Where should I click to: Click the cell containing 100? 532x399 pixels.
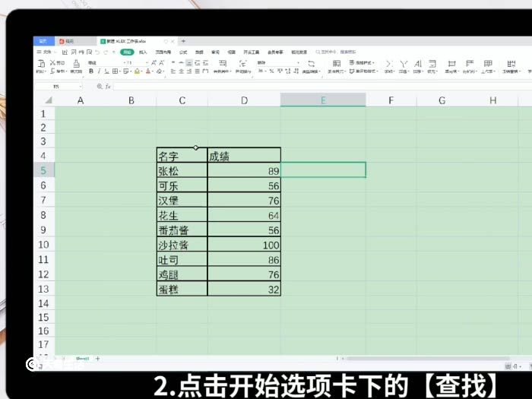coord(244,245)
